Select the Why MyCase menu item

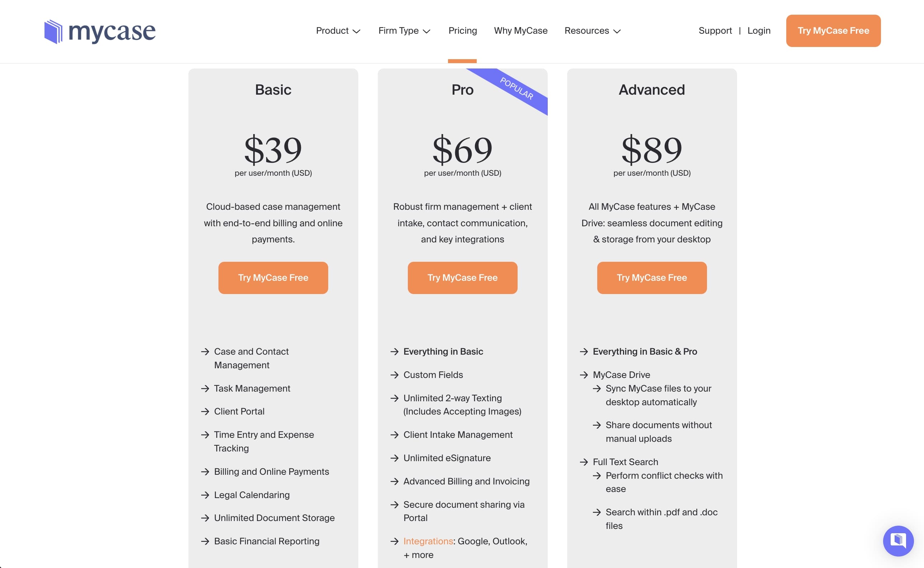click(521, 30)
